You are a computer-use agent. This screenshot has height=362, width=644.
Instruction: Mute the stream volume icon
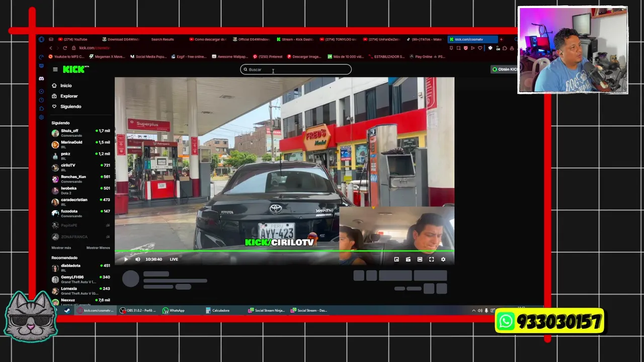coord(138,259)
